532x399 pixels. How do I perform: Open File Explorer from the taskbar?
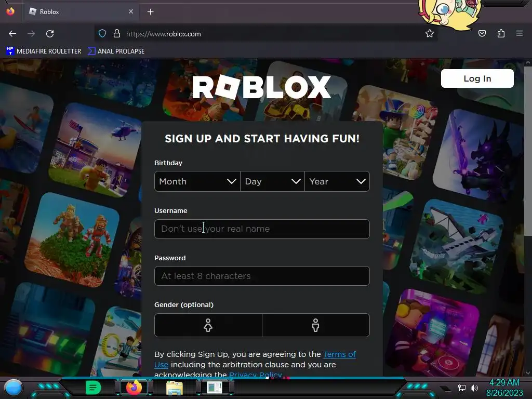[175, 388]
